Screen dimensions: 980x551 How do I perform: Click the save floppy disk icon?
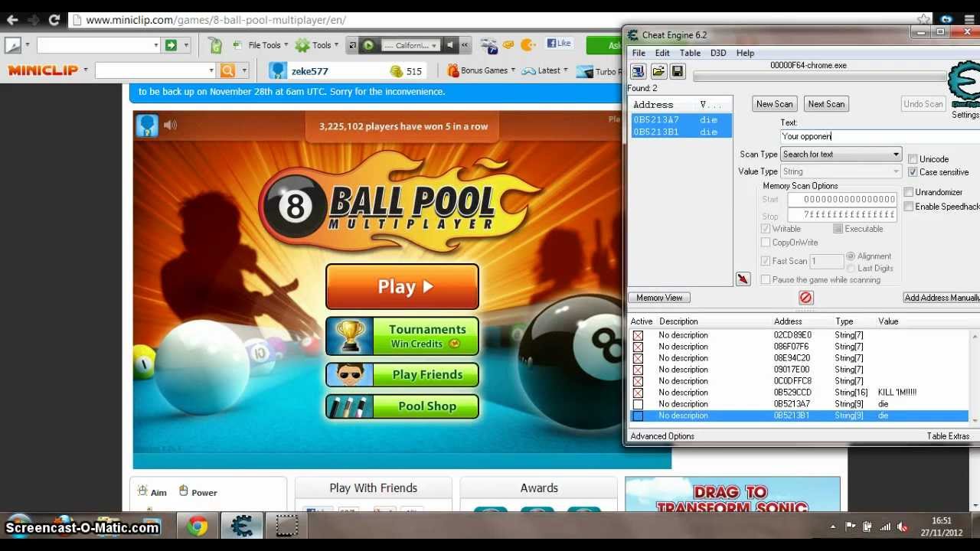click(678, 71)
